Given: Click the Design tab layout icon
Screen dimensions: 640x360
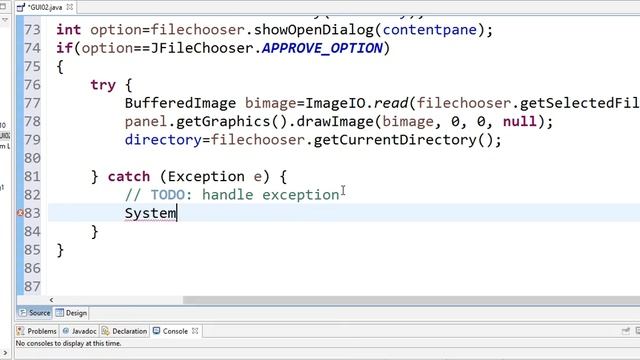Looking at the screenshot, I should pyautogui.click(x=60, y=313).
